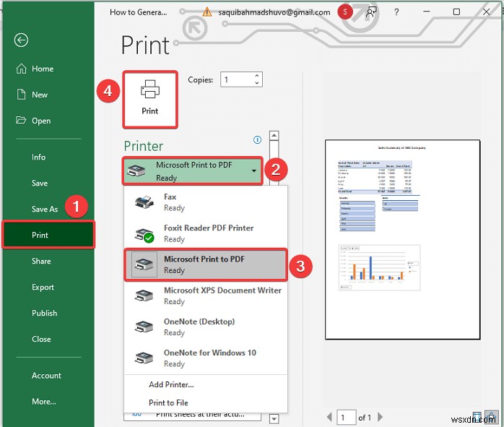Click the Copies number field
The width and height of the screenshot is (504, 427).
pyautogui.click(x=238, y=79)
